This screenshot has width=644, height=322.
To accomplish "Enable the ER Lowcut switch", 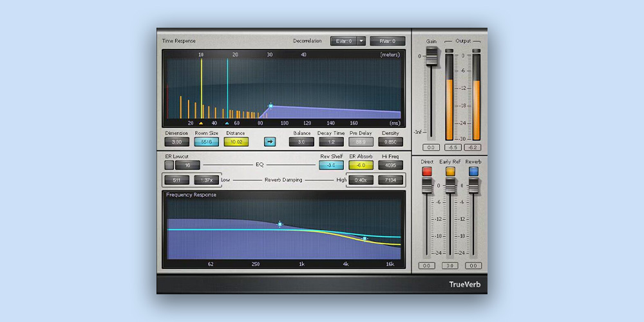I will 169,165.
